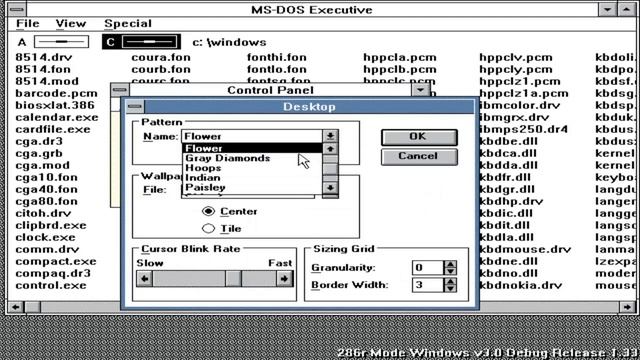This screenshot has height=360, width=640.
Task: Select file fonthi.fon
Action: [277, 57]
